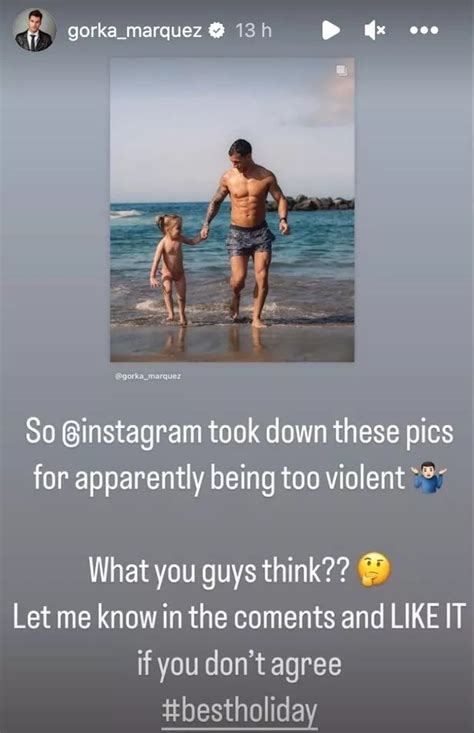
Task: Tap the gorka_marquez username
Action: coord(135,31)
